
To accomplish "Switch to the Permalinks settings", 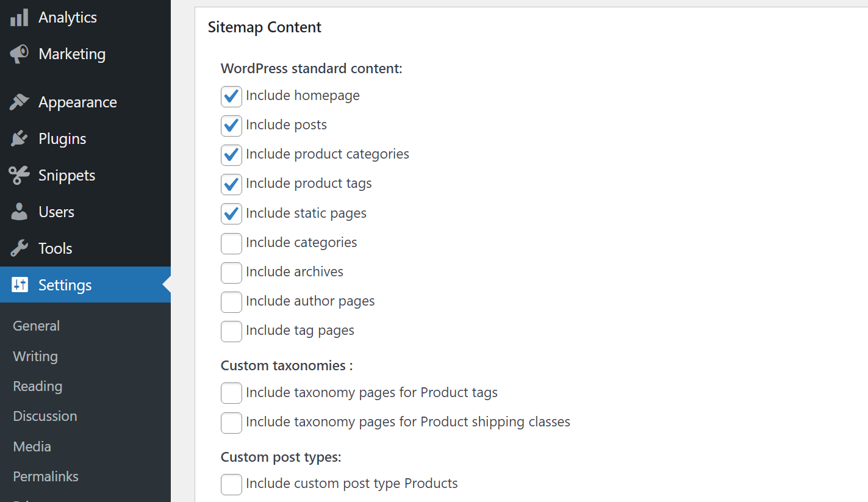I will [x=45, y=476].
